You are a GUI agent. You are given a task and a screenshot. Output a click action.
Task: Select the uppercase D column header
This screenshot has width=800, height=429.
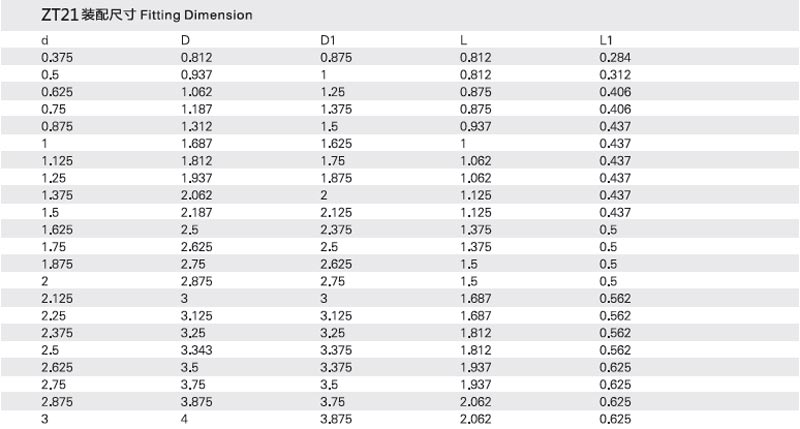tap(185, 40)
